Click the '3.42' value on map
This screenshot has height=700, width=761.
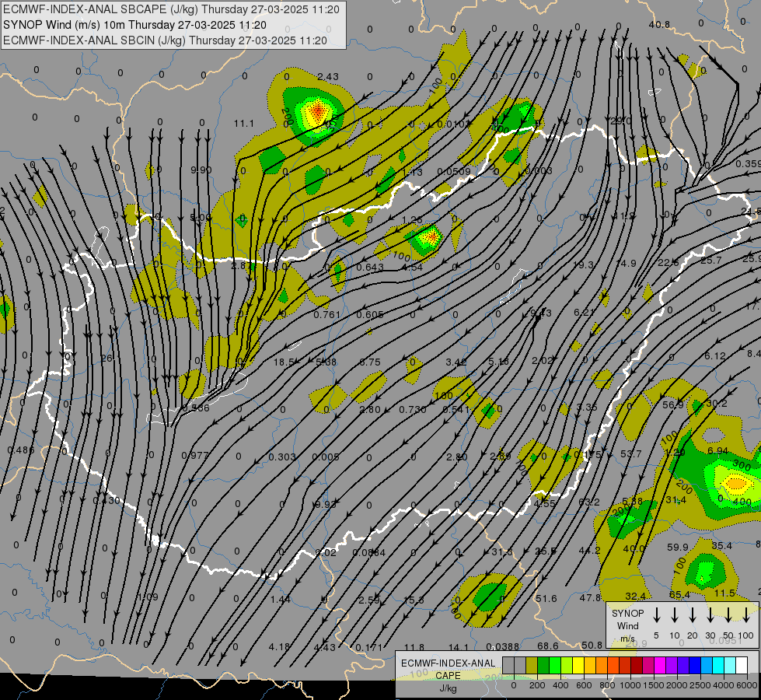click(456, 362)
